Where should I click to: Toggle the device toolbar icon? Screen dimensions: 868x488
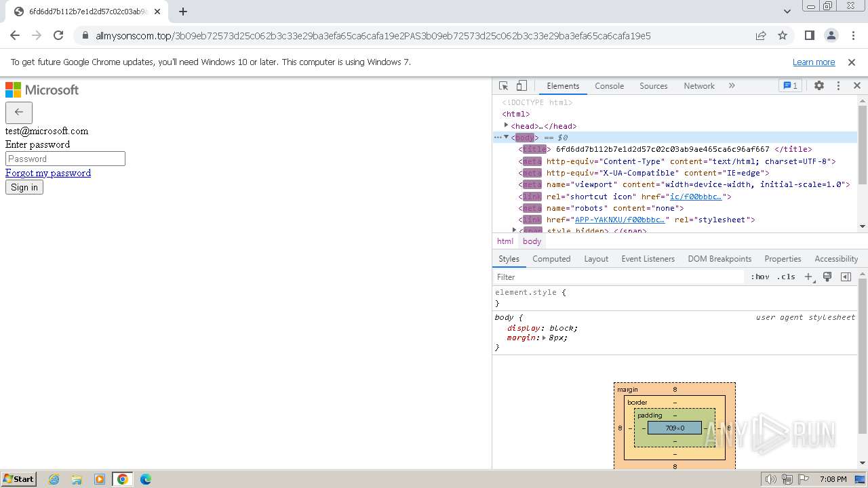[x=521, y=86]
